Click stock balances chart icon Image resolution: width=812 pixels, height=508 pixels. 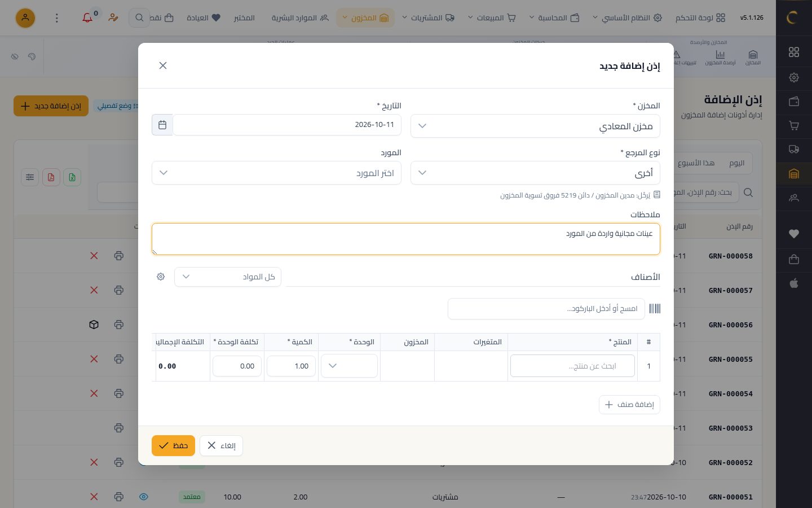[720, 56]
